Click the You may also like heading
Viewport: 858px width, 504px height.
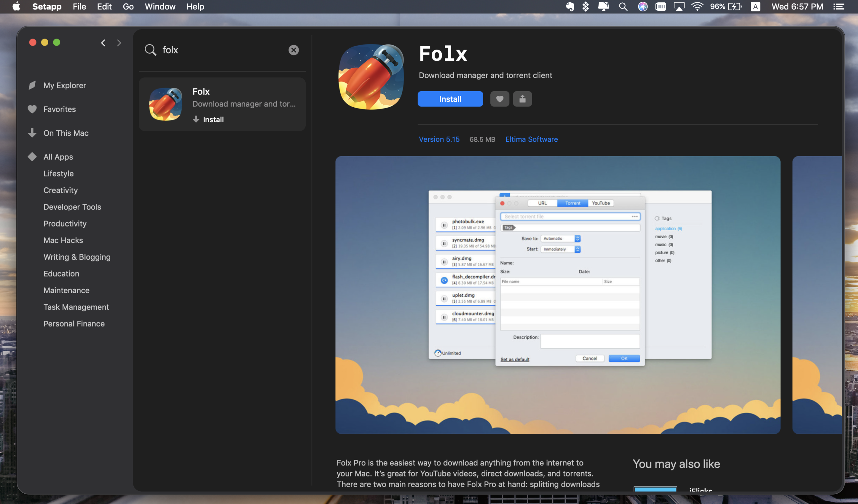[676, 464]
